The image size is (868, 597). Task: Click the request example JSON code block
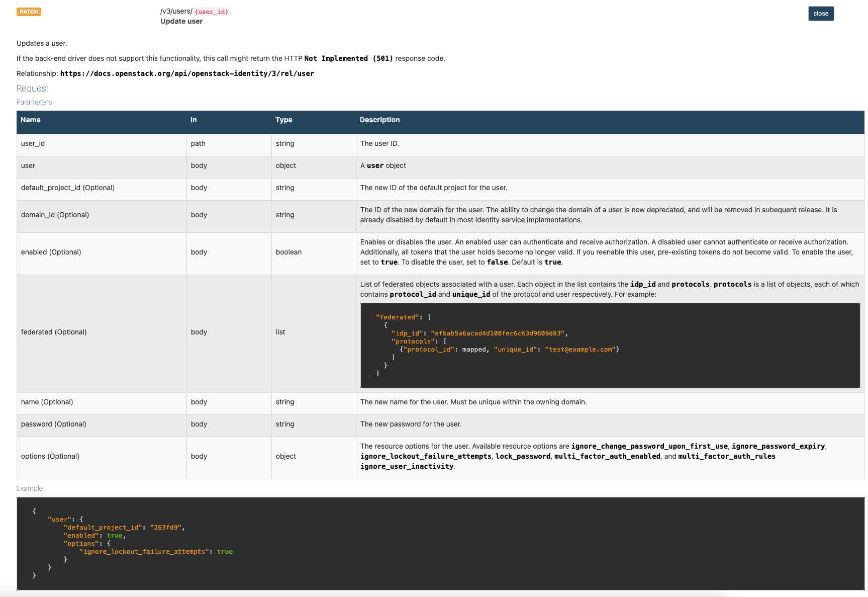(x=440, y=543)
